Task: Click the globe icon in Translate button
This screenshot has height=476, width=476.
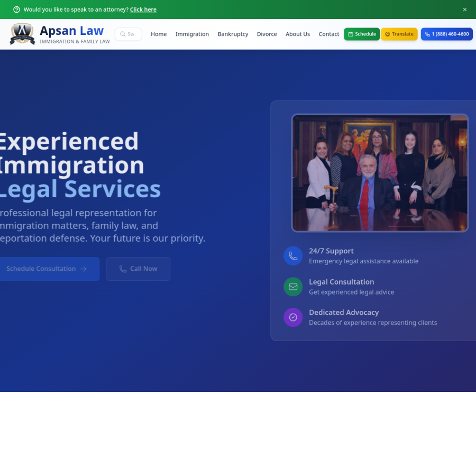Action: click(387, 34)
